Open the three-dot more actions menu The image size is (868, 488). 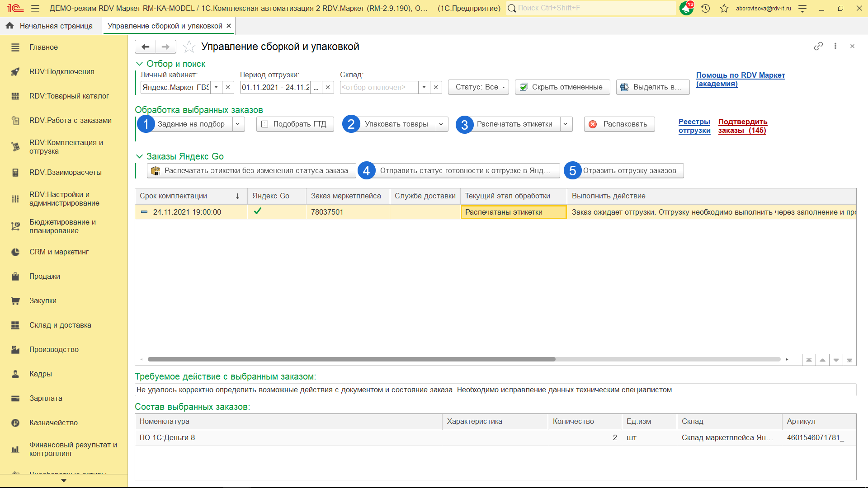coord(835,46)
